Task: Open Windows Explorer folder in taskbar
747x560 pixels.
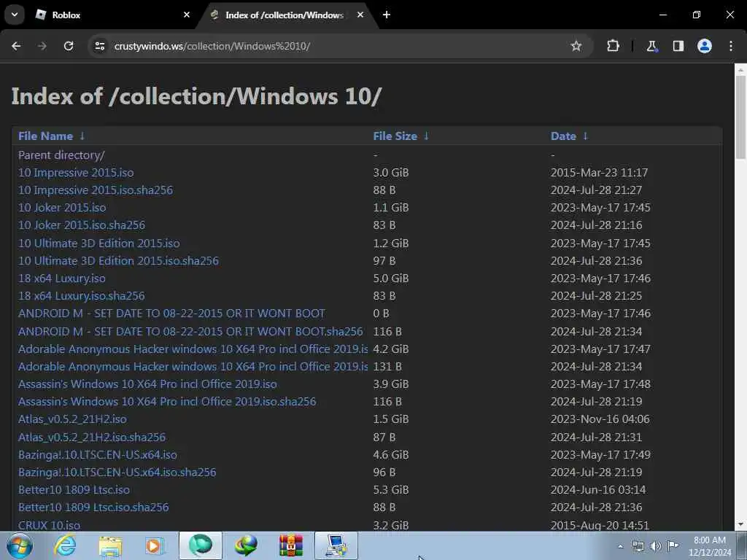Action: 110,545
